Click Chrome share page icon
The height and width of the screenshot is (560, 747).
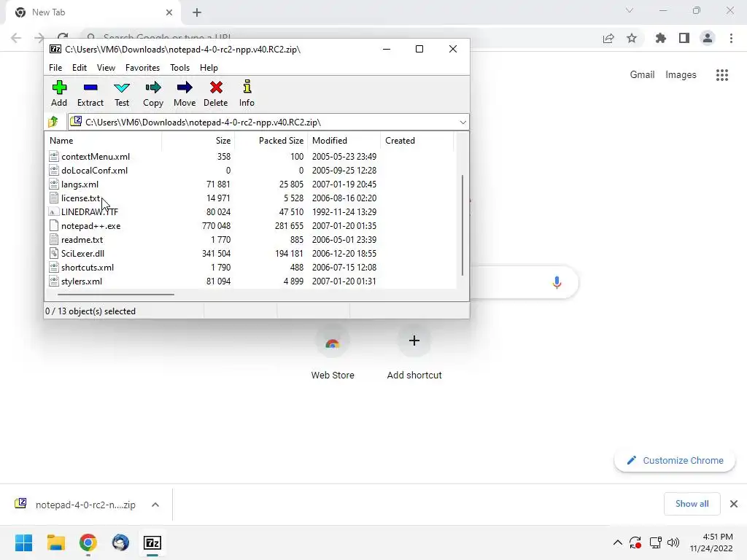coord(608,38)
